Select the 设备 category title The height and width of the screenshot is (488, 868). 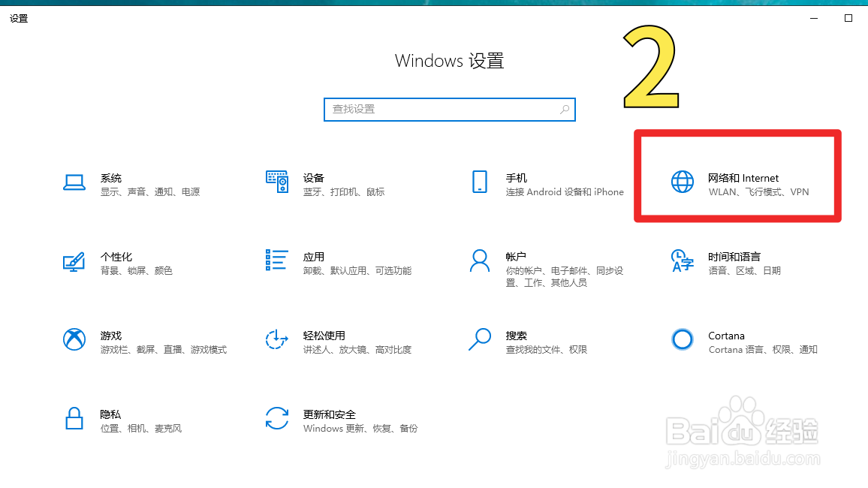pos(313,178)
